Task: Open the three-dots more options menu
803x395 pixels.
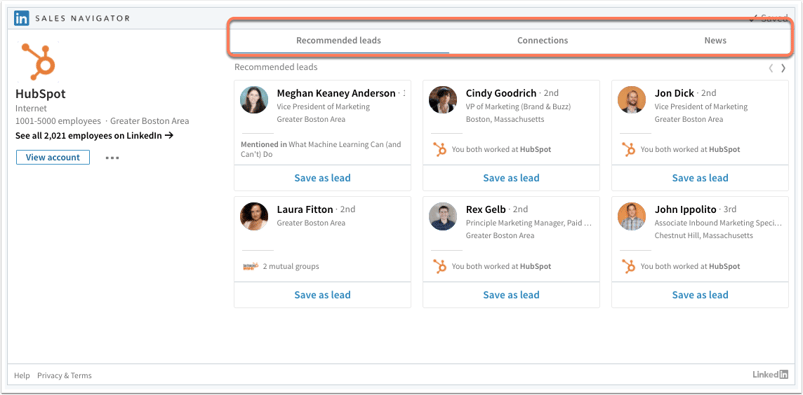Action: coord(112,158)
